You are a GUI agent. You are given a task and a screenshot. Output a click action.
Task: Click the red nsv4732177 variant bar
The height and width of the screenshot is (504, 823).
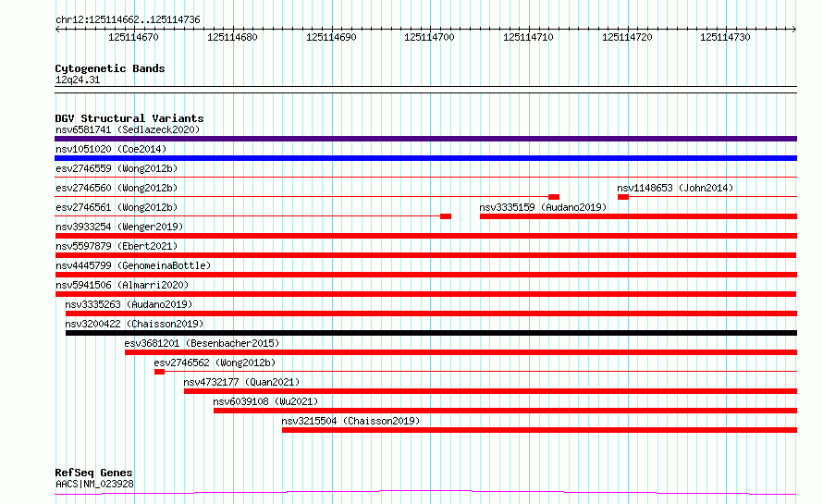[490, 391]
